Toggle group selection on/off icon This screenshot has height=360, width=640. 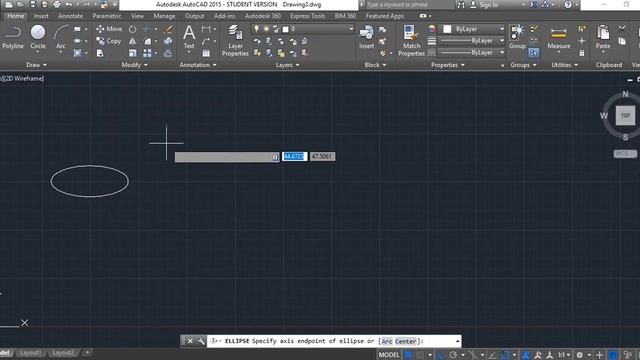(533, 53)
